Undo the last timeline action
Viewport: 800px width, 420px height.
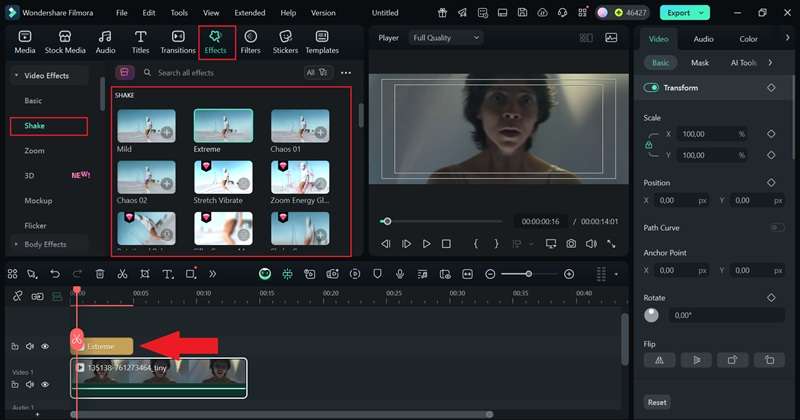[55, 274]
